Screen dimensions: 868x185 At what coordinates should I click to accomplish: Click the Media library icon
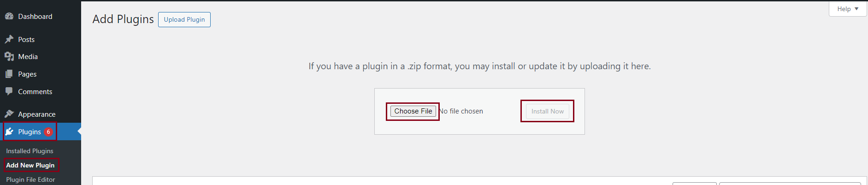(x=9, y=56)
